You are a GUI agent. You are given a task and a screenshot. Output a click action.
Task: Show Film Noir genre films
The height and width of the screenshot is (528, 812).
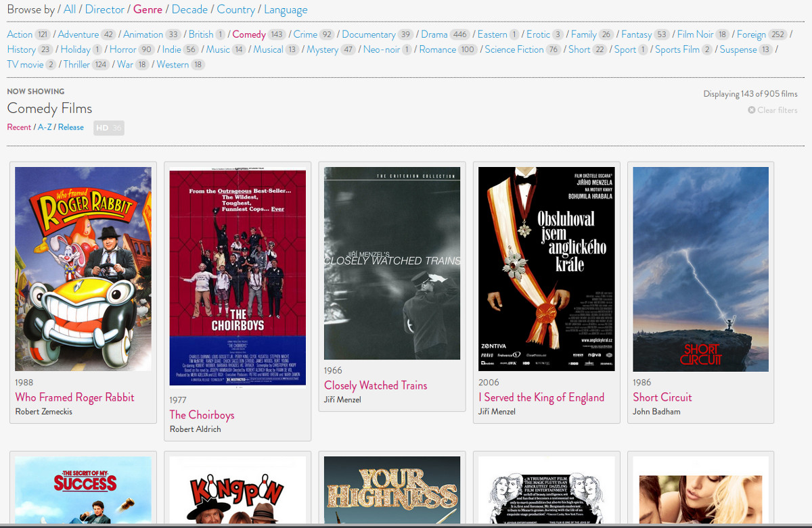(695, 34)
